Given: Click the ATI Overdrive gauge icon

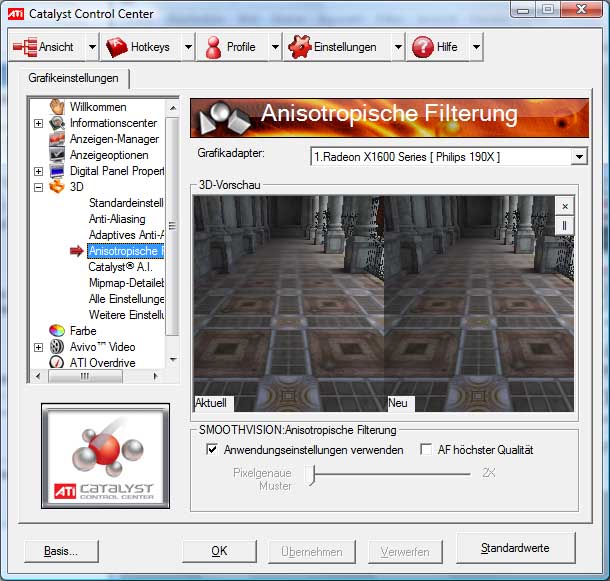Looking at the screenshot, I should click(57, 363).
